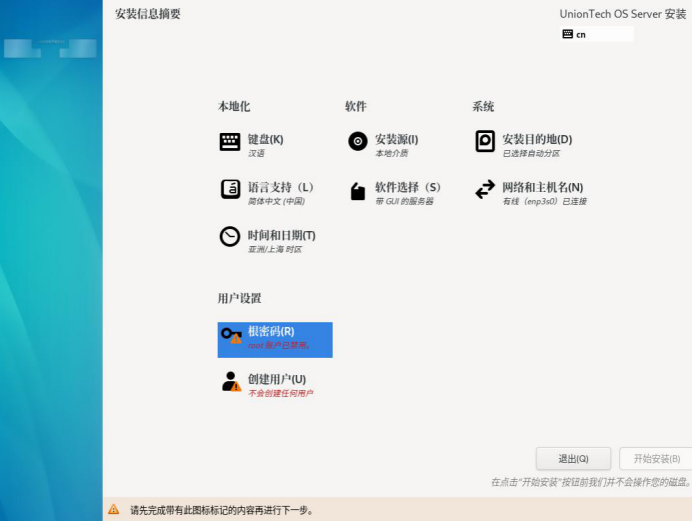Click the 本地化 section heading

click(x=234, y=106)
